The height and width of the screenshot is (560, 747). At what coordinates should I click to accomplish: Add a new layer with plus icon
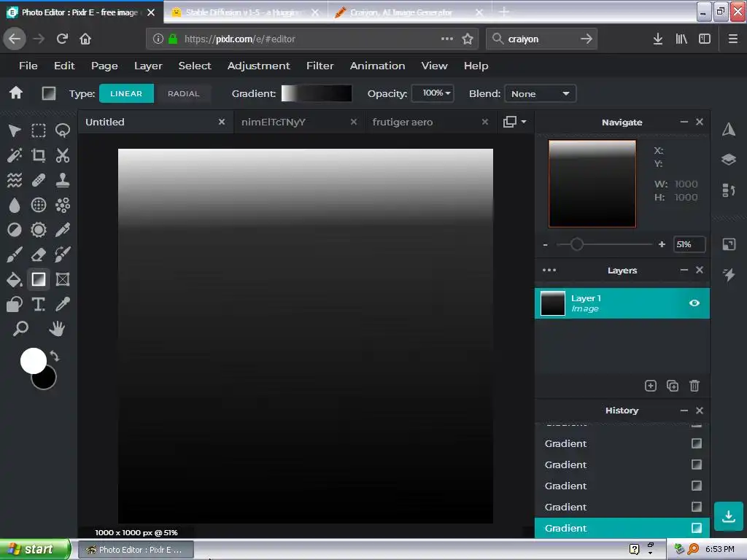(650, 386)
